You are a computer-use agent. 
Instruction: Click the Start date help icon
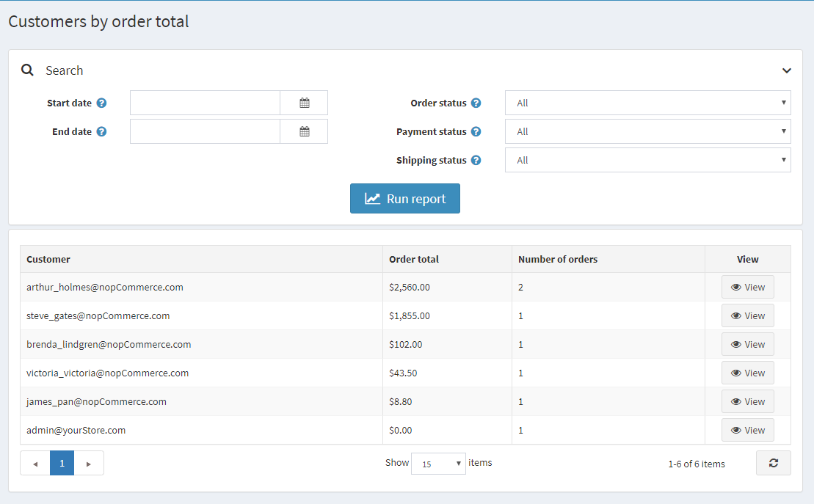tap(102, 103)
